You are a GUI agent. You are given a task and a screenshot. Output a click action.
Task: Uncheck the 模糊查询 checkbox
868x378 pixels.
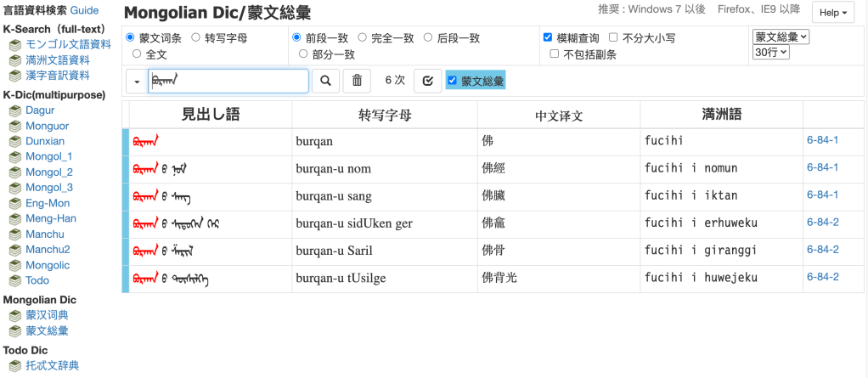548,38
